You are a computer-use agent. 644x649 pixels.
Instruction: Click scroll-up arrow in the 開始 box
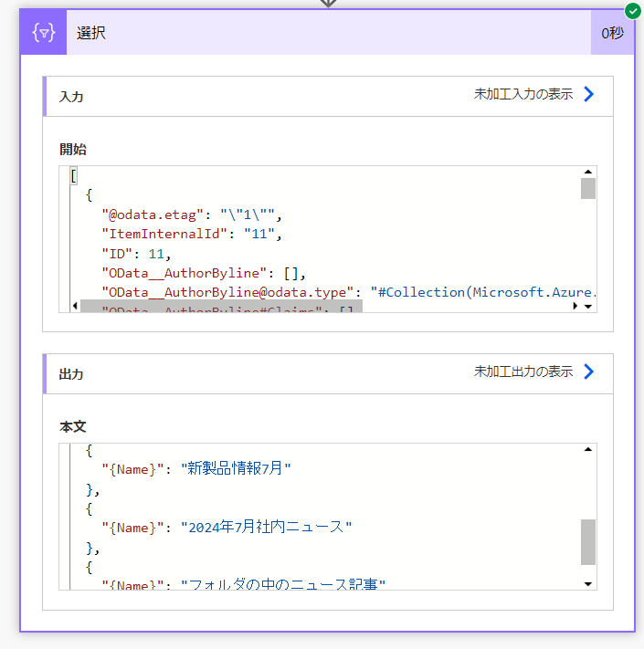pos(587,172)
